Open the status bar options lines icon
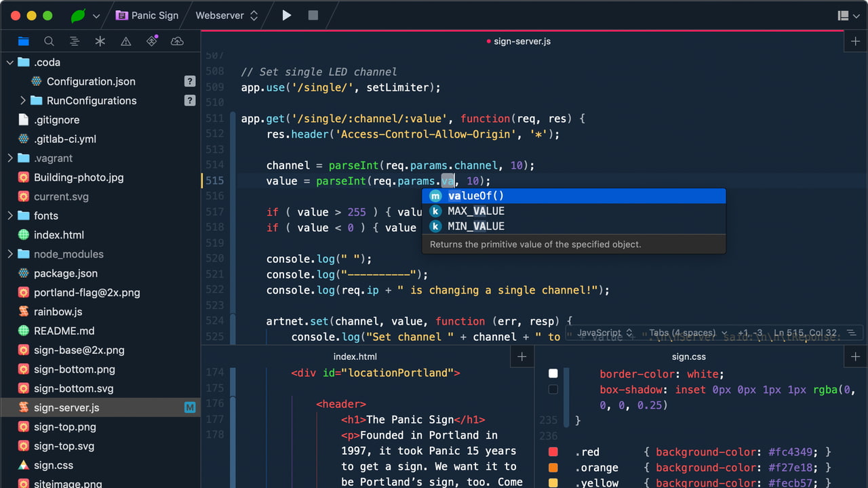Screen dimensions: 868x488 (850, 333)
